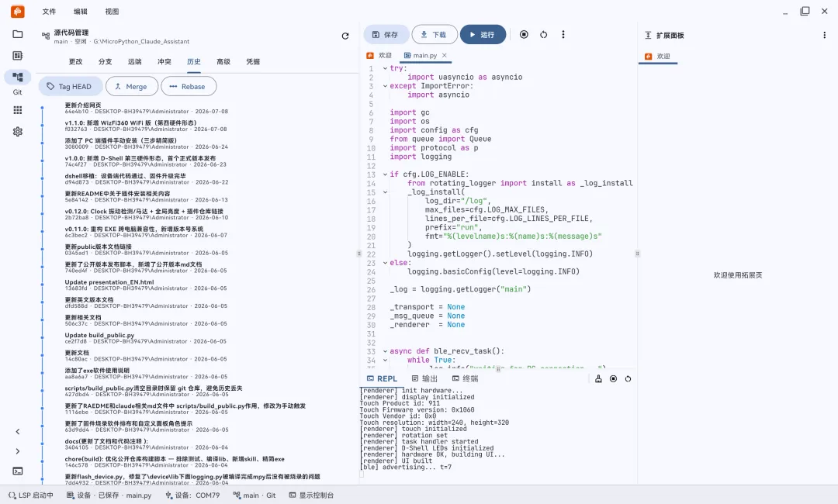Switch to the 输出 tab in bottom panel
The width and height of the screenshot is (838, 504).
[x=425, y=378]
